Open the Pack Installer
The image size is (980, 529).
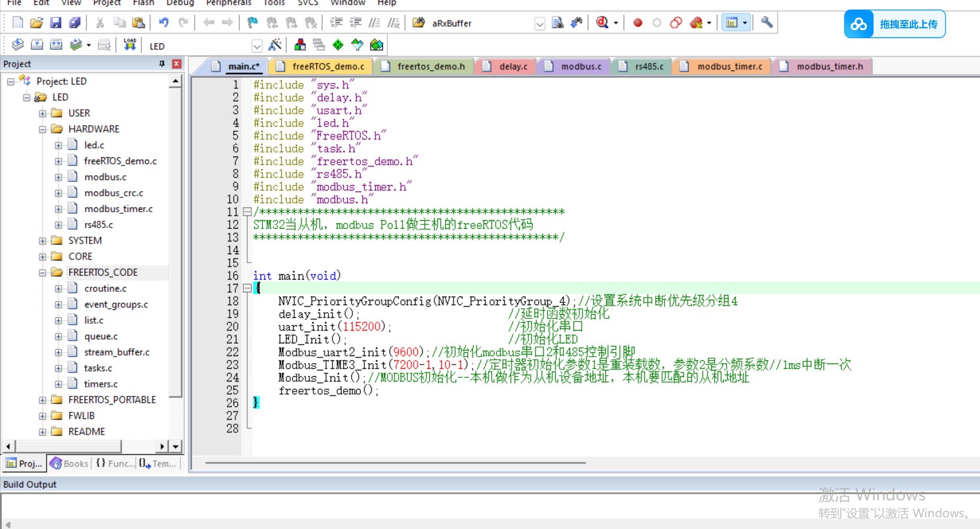pos(376,45)
